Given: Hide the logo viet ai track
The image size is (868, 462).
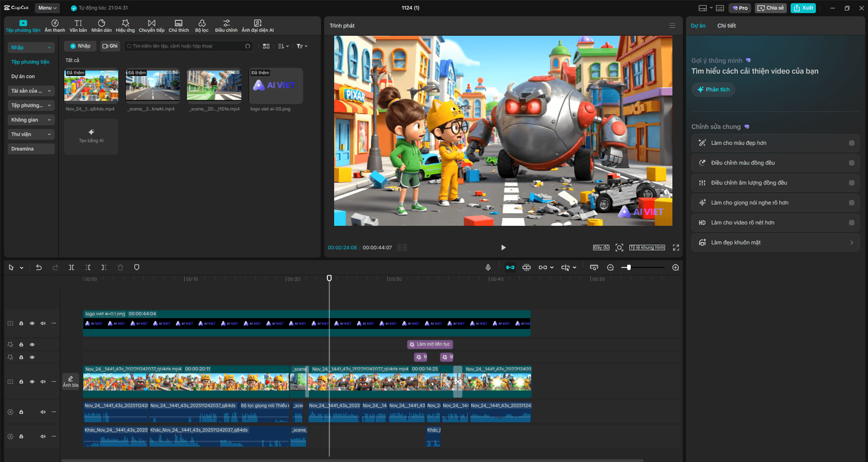Looking at the screenshot, I should 32,324.
